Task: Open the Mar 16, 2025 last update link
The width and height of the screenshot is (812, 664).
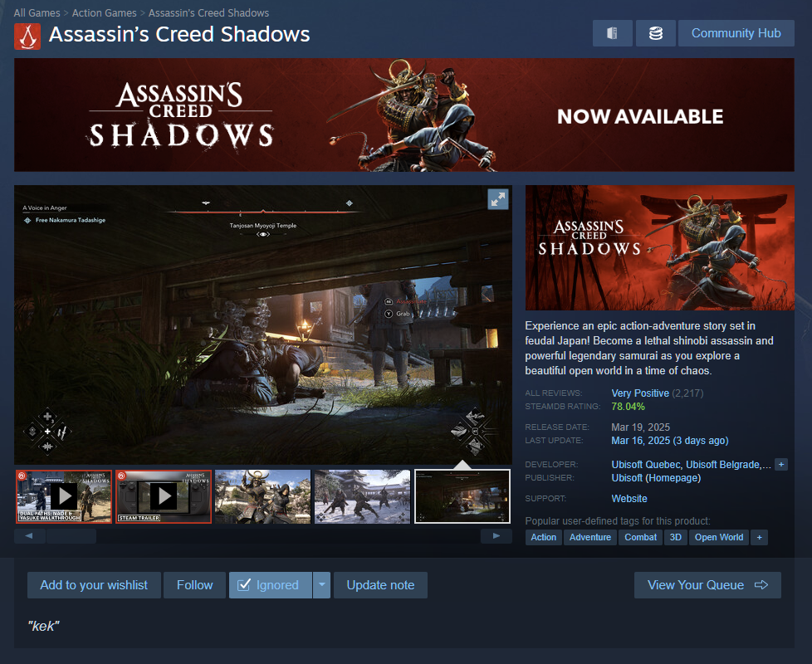Action: (x=669, y=441)
